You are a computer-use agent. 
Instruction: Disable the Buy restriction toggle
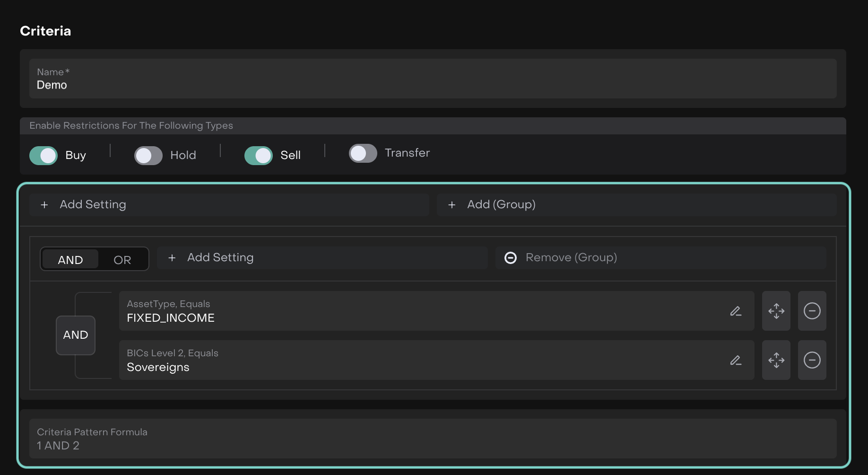point(43,156)
